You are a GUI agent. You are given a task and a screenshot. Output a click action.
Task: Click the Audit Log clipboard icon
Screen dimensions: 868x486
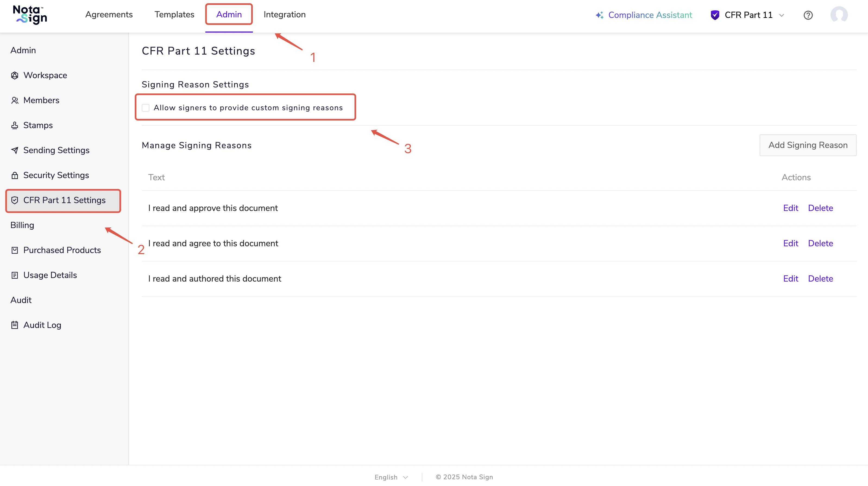pos(14,325)
